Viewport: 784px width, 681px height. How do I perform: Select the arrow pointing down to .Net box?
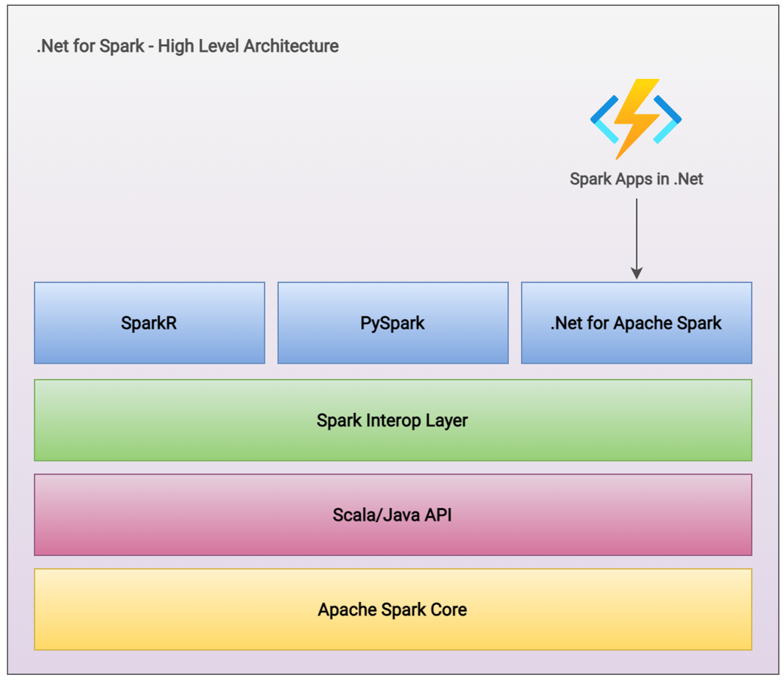(x=636, y=239)
